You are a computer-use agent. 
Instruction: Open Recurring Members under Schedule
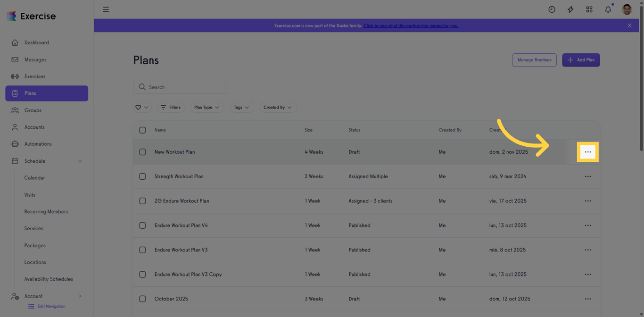[x=46, y=212]
